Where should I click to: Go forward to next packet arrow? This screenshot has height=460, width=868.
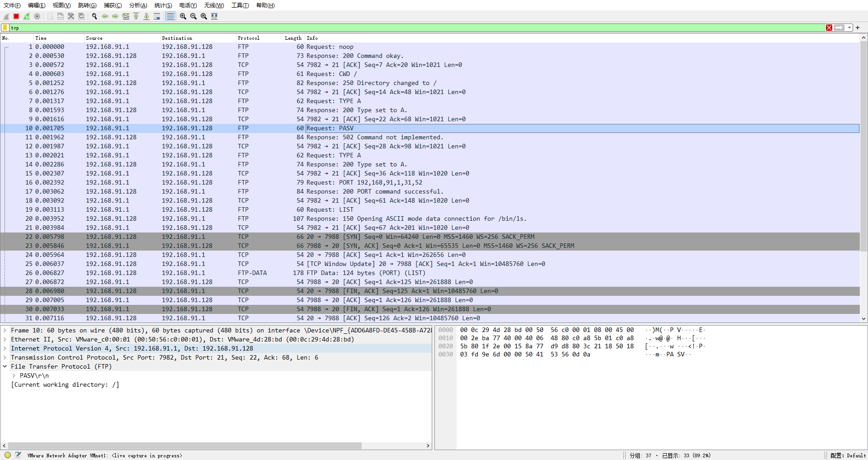[115, 16]
